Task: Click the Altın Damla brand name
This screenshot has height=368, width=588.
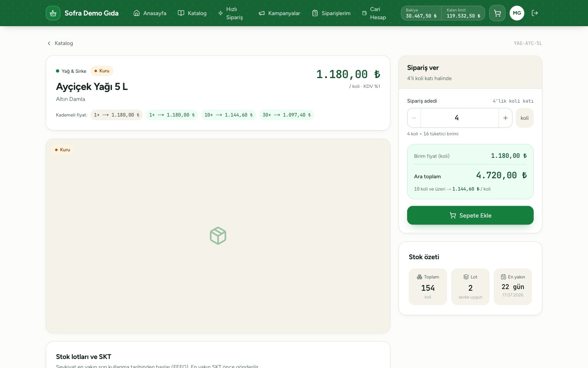Action: pos(71,99)
